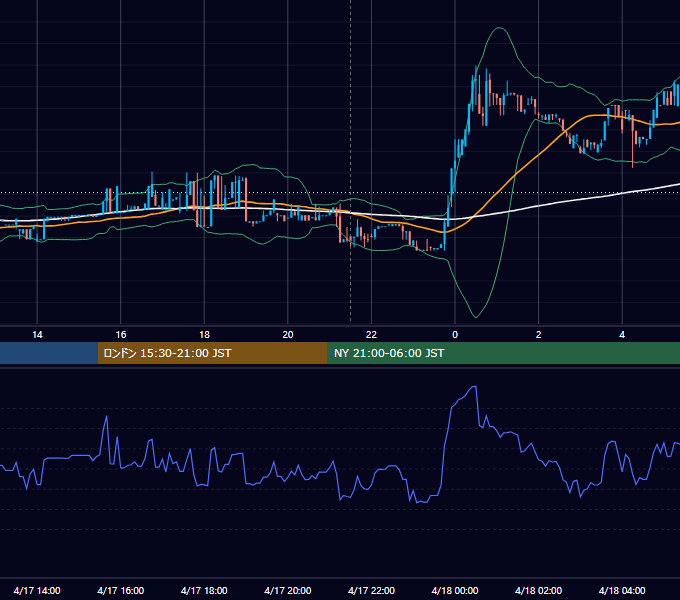
Task: Click the highest peak of the blue oscillator line
Action: pyautogui.click(x=474, y=386)
